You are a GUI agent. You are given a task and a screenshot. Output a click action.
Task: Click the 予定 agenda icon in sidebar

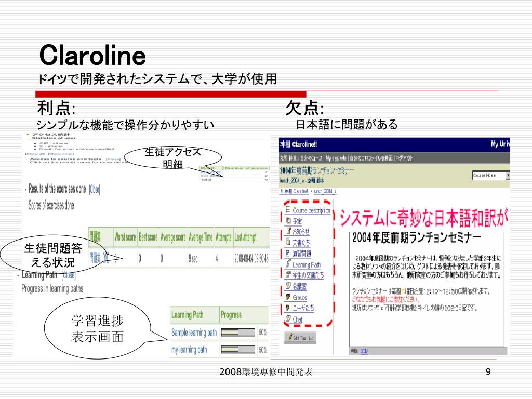[288, 221]
